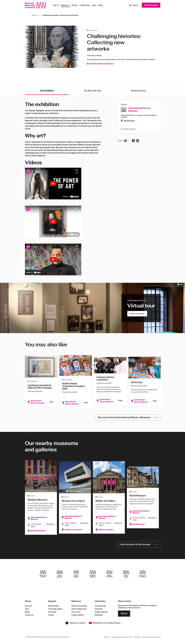Click Explore the display button
The image size is (185, 644).
coord(137,313)
